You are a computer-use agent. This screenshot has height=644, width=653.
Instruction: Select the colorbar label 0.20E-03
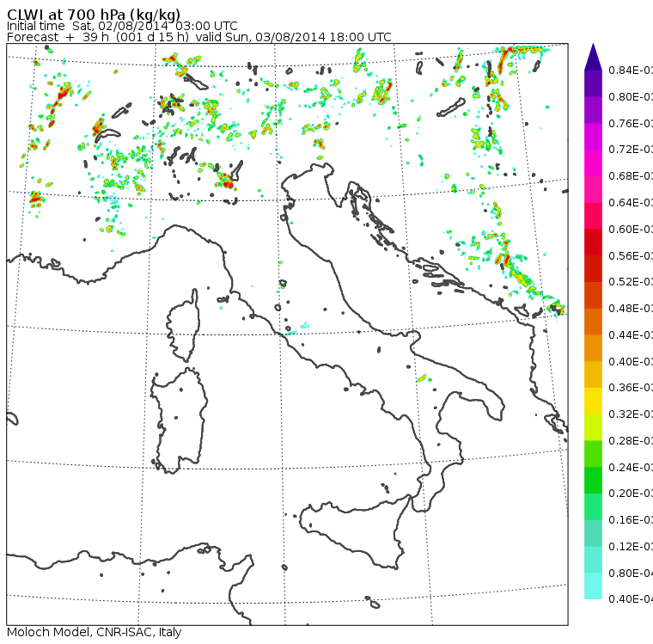tap(631, 494)
